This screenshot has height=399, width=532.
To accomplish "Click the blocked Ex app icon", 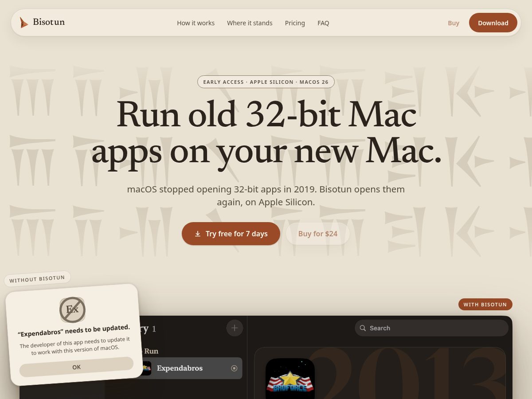I will [x=72, y=309].
